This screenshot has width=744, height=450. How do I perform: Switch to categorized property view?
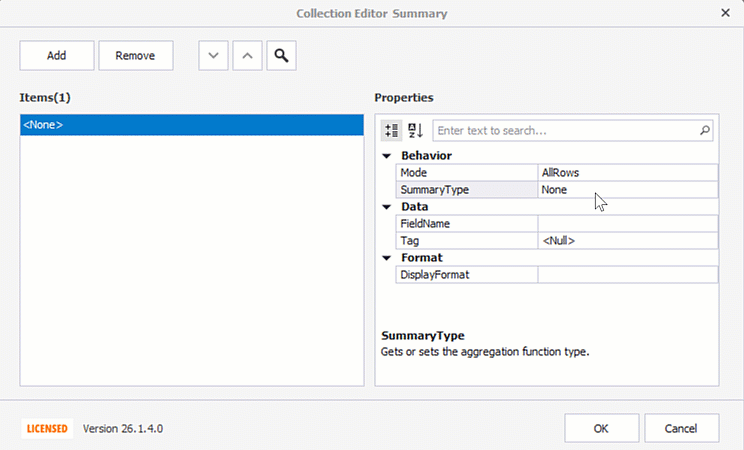tap(392, 131)
